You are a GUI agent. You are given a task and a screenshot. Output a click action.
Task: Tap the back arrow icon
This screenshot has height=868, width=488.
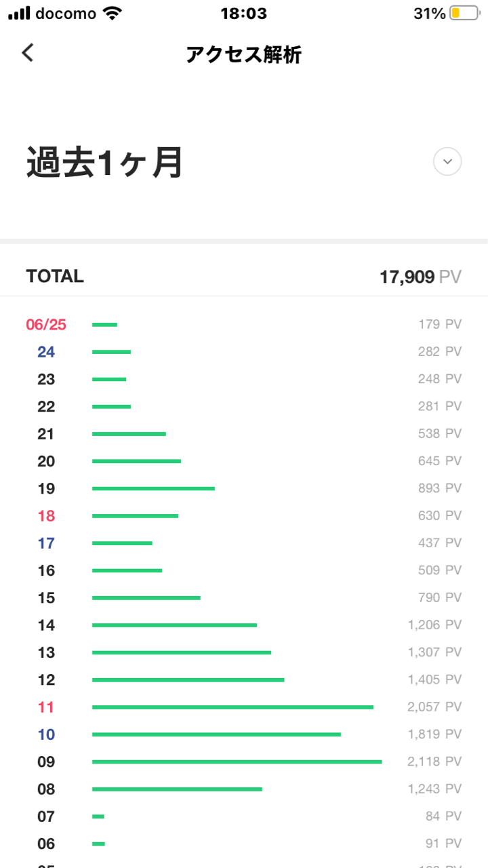28,53
